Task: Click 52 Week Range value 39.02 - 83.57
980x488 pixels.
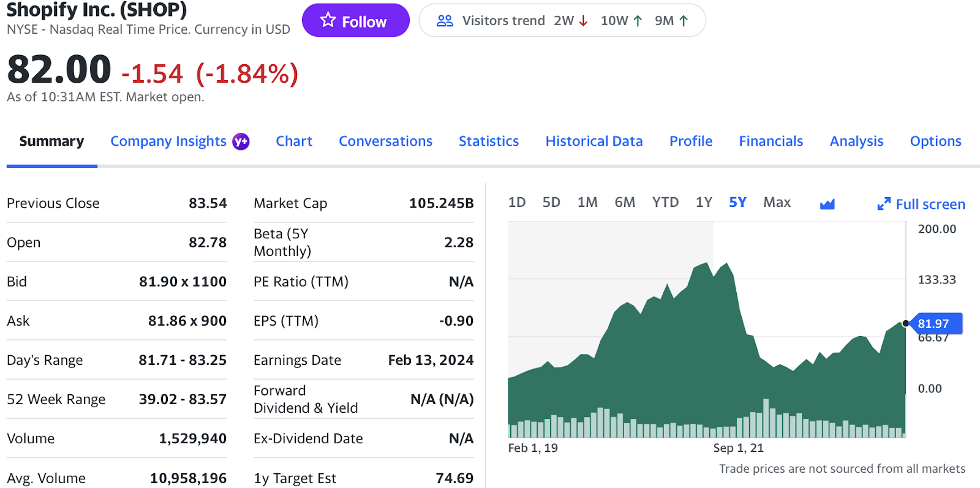Action: pyautogui.click(x=183, y=399)
